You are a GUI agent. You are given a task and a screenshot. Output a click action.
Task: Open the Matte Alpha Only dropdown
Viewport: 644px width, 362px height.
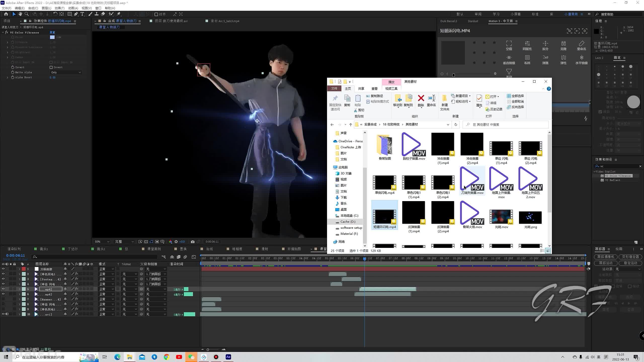click(x=66, y=72)
